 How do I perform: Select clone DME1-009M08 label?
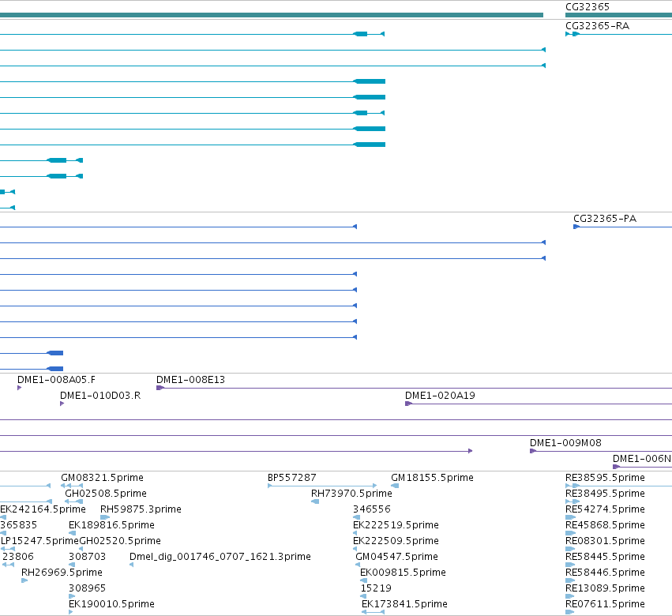(565, 443)
